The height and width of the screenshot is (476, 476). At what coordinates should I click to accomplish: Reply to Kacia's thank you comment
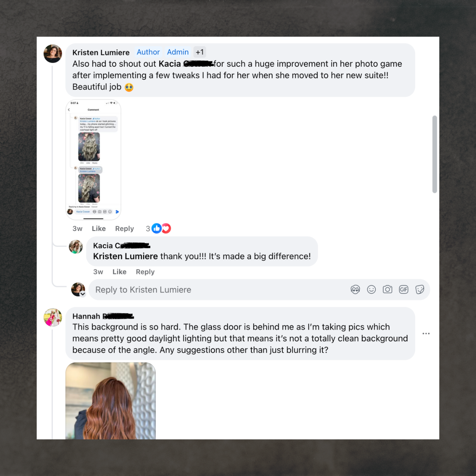click(145, 272)
